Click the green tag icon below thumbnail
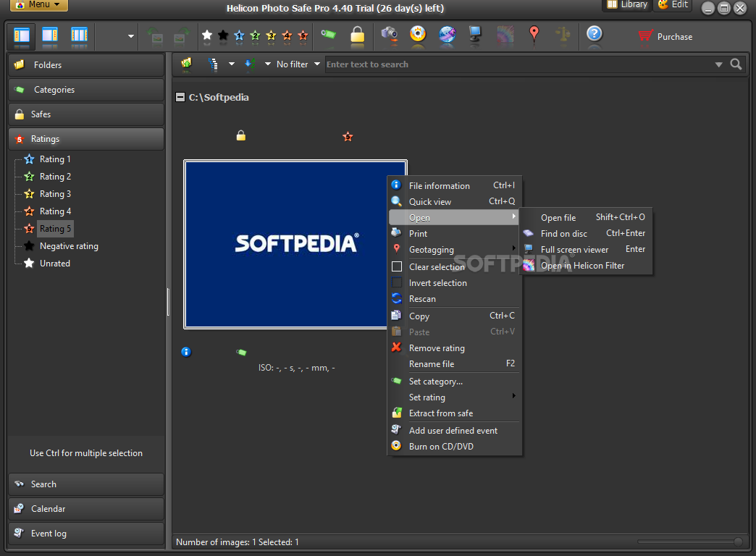Viewport: 756px width, 556px height. tap(241, 353)
